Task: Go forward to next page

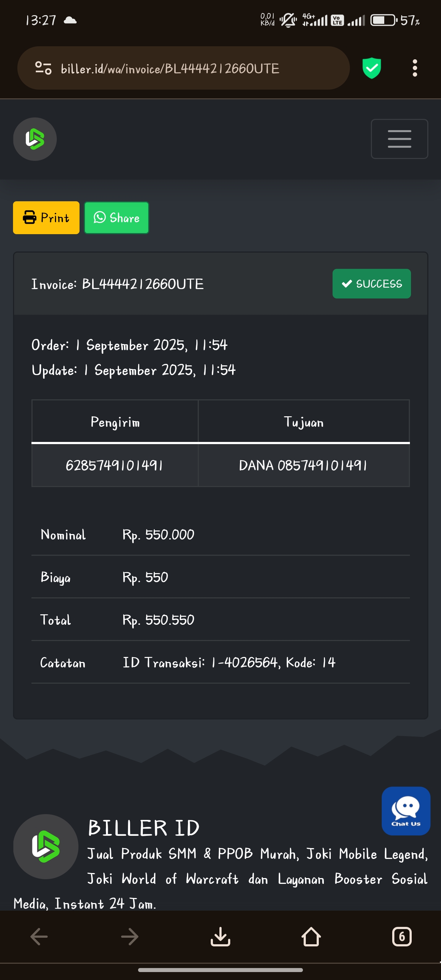Action: [129, 936]
